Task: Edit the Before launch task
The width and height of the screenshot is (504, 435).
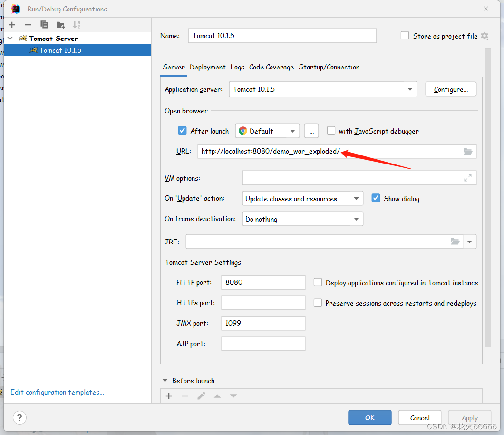Action: (201, 396)
